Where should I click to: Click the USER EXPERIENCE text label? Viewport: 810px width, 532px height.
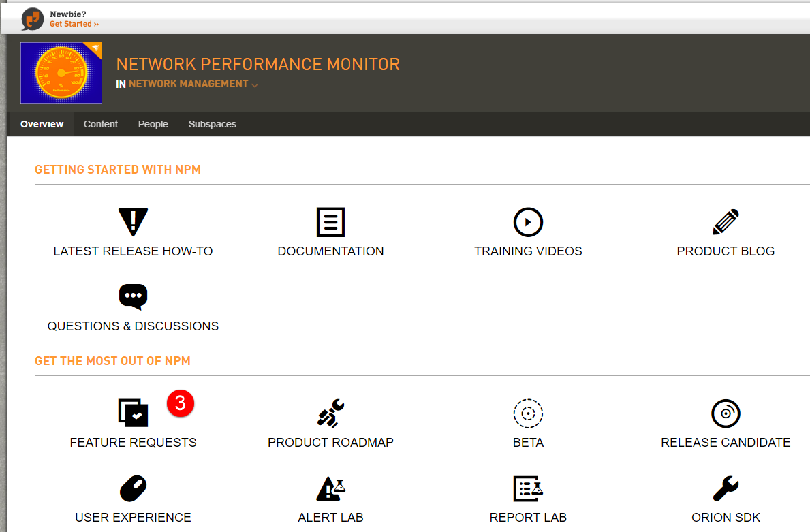(x=134, y=518)
